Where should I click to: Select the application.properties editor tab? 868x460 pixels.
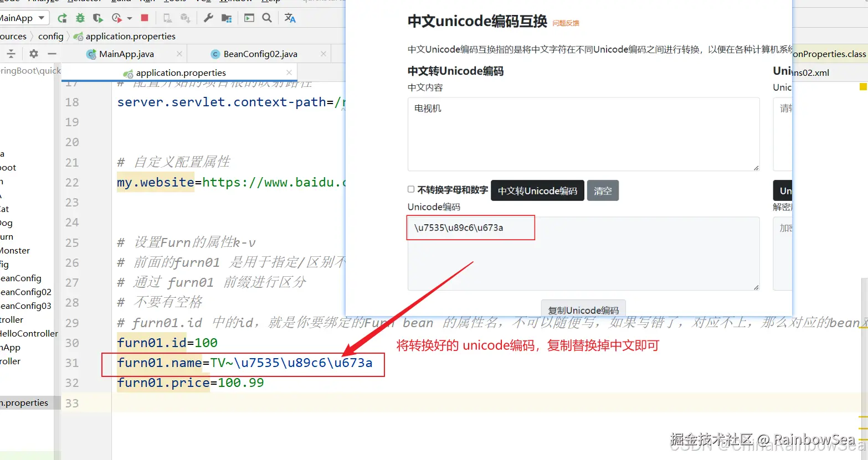(181, 73)
